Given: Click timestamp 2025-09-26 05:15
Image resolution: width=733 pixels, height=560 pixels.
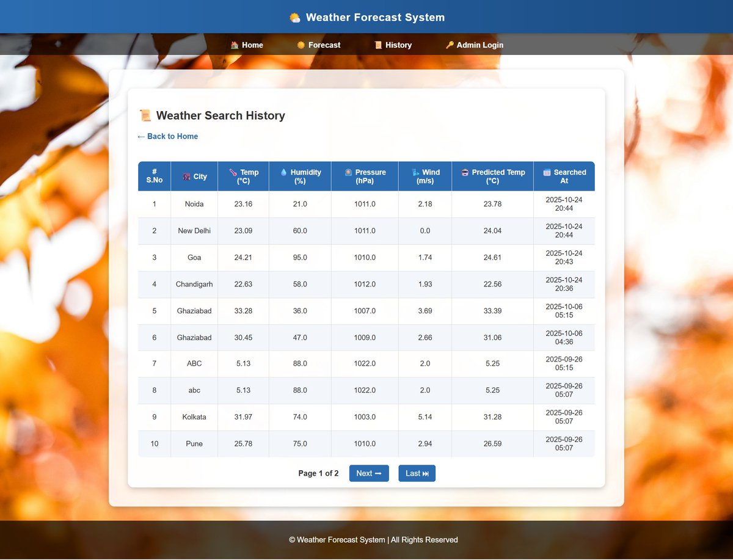Looking at the screenshot, I should (564, 363).
